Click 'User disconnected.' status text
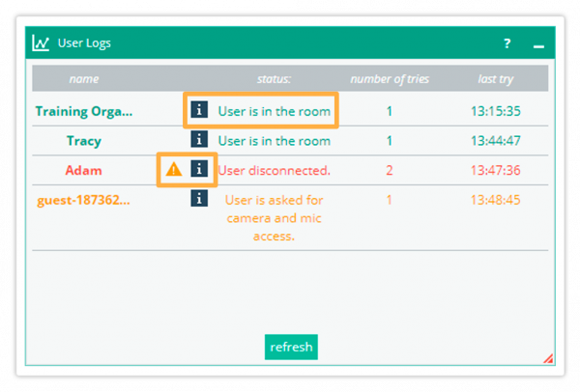Image resolution: width=580 pixels, height=392 pixels. click(x=275, y=170)
